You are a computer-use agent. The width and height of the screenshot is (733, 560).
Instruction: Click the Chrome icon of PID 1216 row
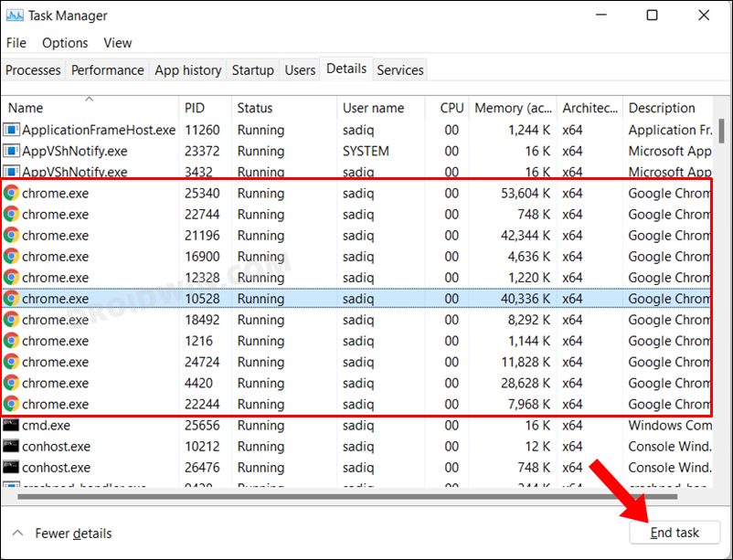[11, 341]
